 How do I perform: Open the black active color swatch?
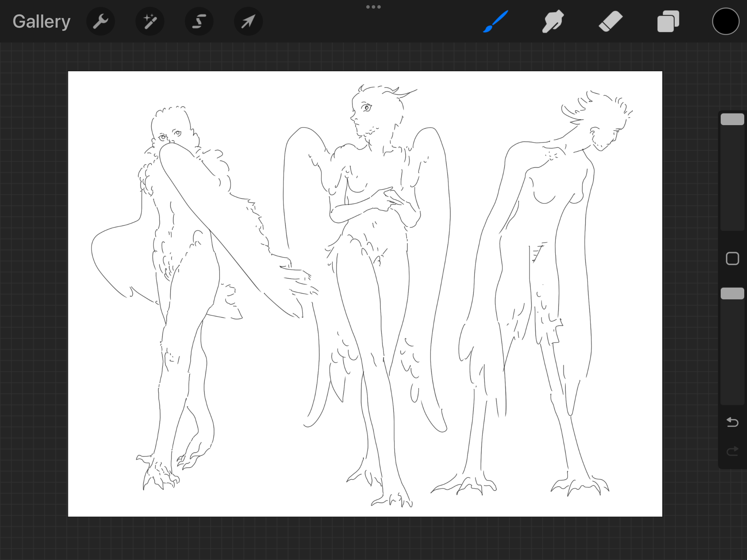pyautogui.click(x=726, y=21)
